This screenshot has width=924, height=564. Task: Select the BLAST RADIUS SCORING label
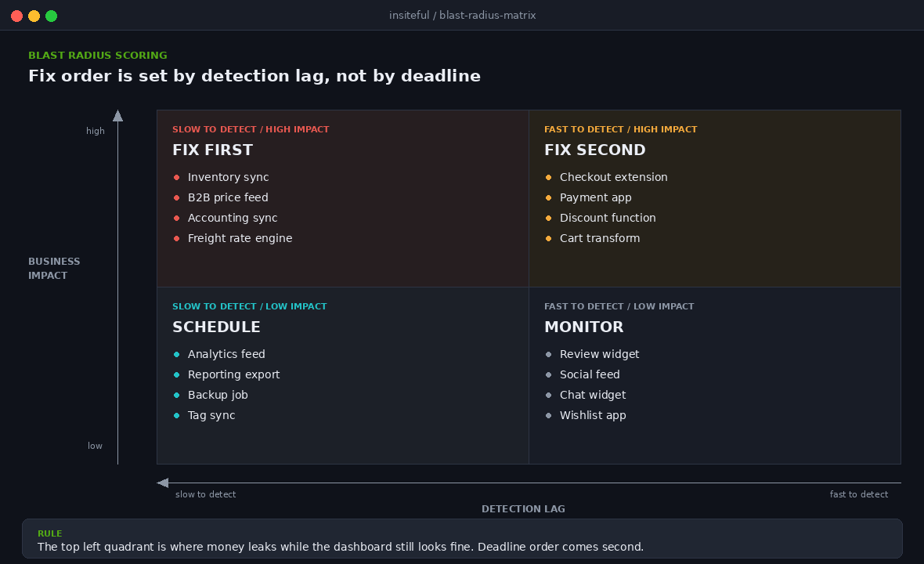point(98,56)
